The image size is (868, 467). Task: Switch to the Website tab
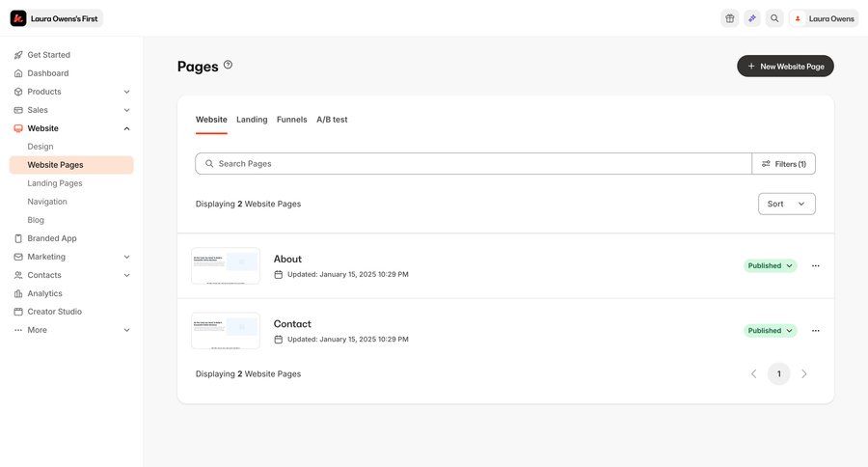point(211,120)
